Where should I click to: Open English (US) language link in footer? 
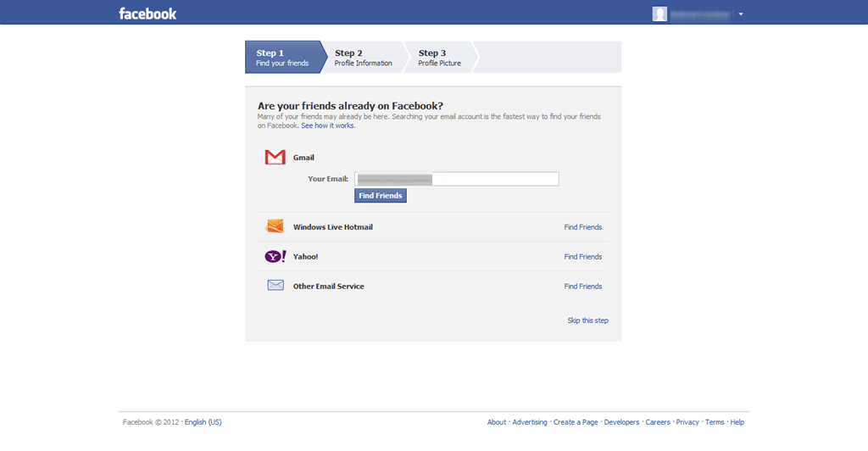tap(203, 422)
